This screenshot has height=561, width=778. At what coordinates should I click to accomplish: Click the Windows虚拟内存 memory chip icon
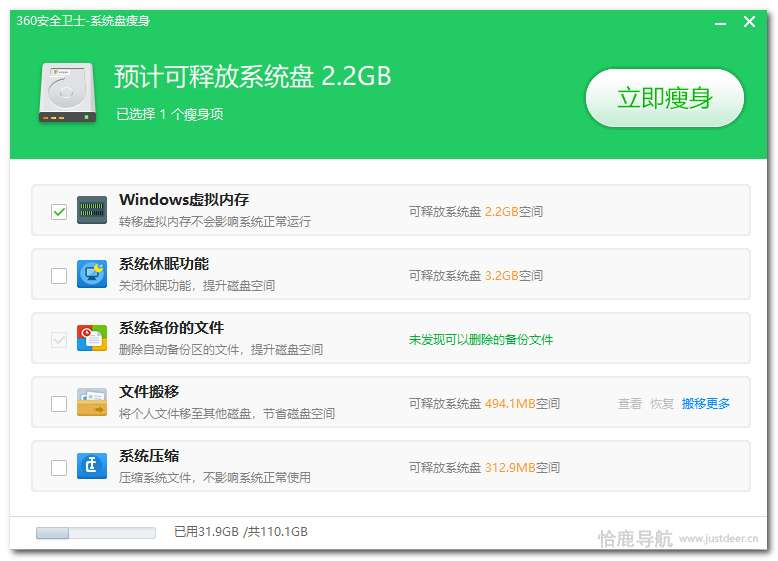(92, 210)
